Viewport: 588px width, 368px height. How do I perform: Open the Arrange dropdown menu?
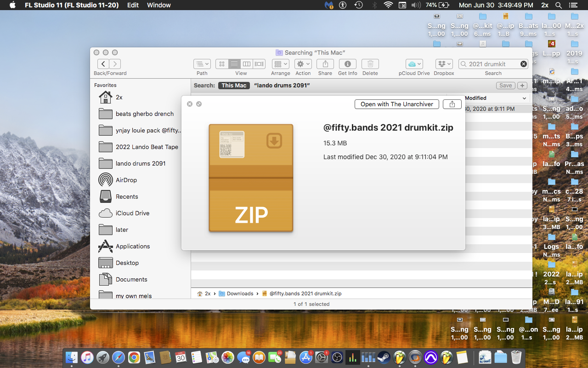point(280,64)
